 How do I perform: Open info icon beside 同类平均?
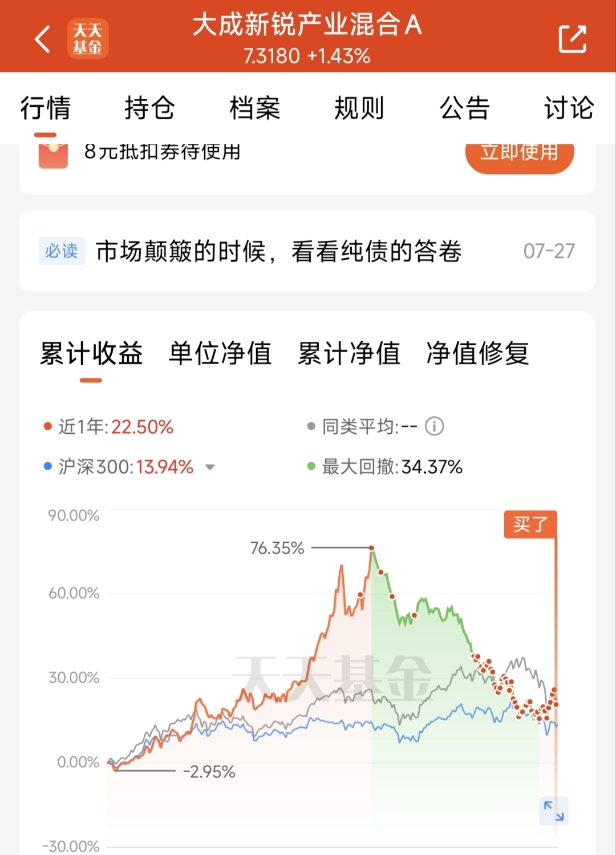click(x=434, y=426)
